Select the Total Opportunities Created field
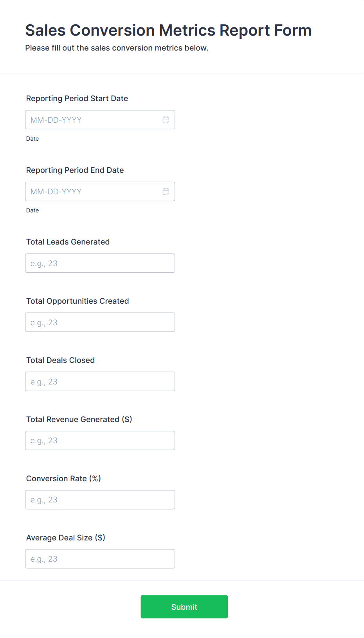Viewport: 364px width, 638px height. [x=100, y=323]
